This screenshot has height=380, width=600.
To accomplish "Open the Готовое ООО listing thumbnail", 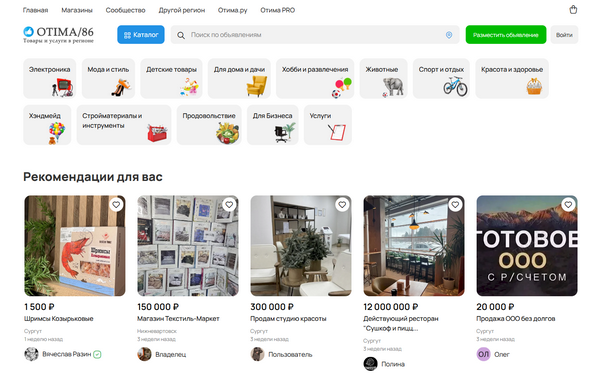I will click(527, 246).
